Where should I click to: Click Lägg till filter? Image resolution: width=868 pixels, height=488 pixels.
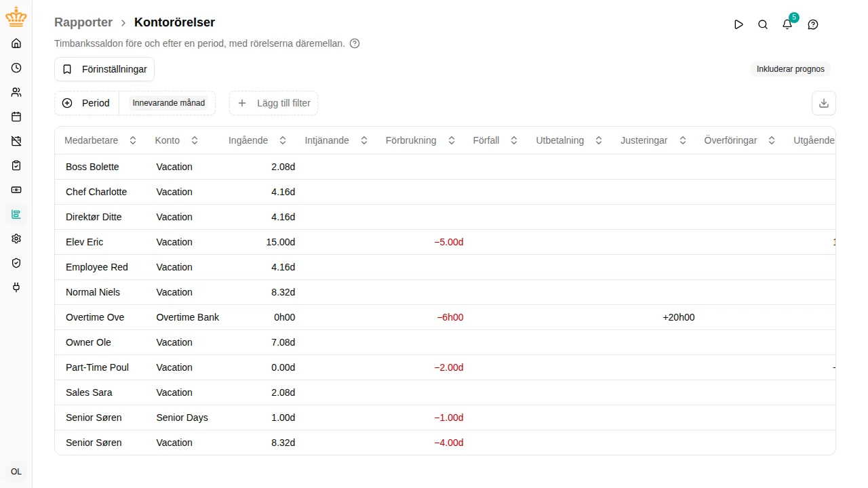pyautogui.click(x=274, y=103)
